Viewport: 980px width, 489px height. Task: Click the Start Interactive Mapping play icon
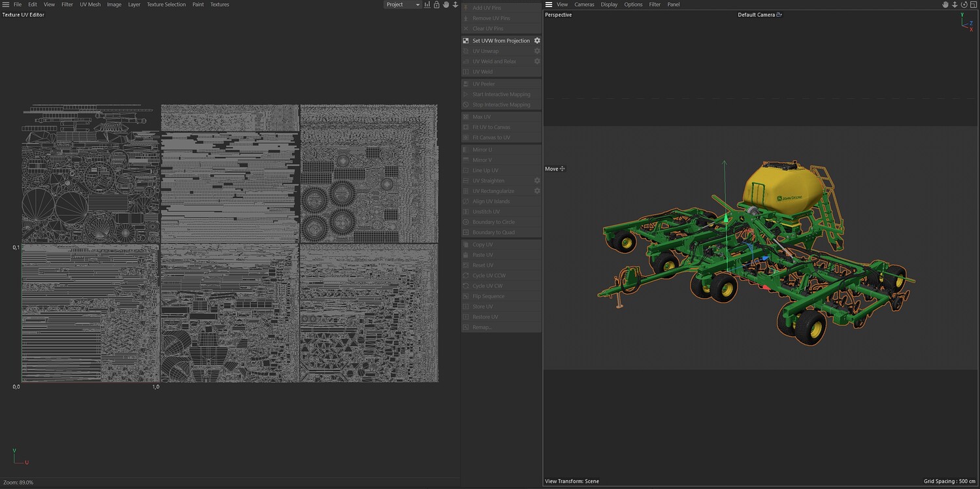click(466, 94)
